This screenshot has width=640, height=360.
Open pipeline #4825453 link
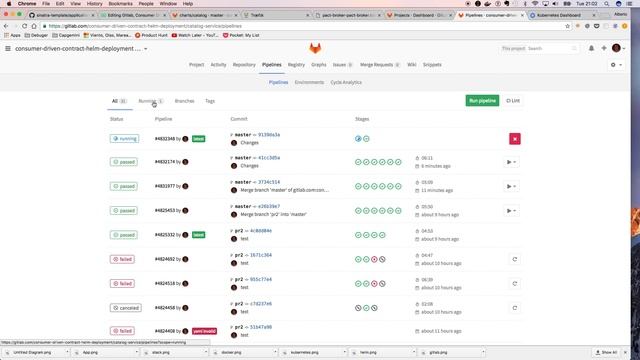point(165,211)
